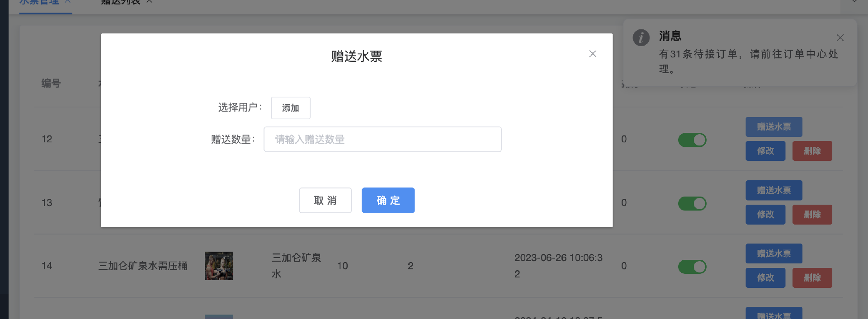Image resolution: width=868 pixels, height=319 pixels.
Task: Open the 三加仑矿泉水 product thumbnail in row 14
Action: [x=219, y=266]
